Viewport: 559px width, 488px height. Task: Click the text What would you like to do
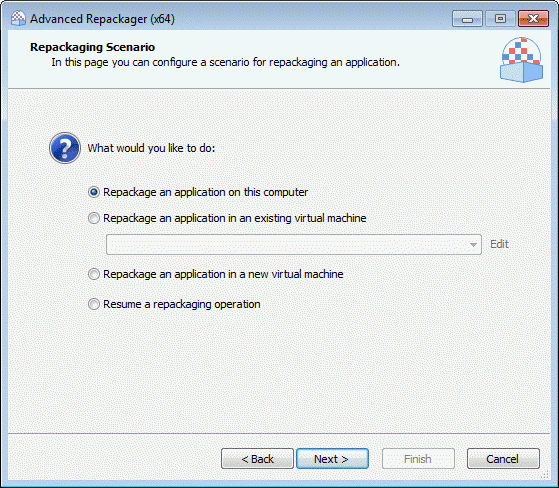tap(152, 148)
